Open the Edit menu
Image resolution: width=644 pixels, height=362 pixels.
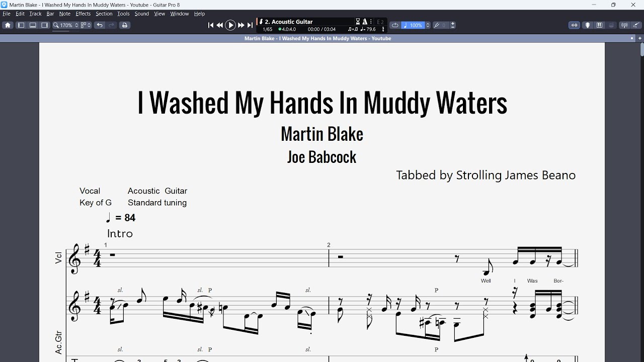click(20, 14)
